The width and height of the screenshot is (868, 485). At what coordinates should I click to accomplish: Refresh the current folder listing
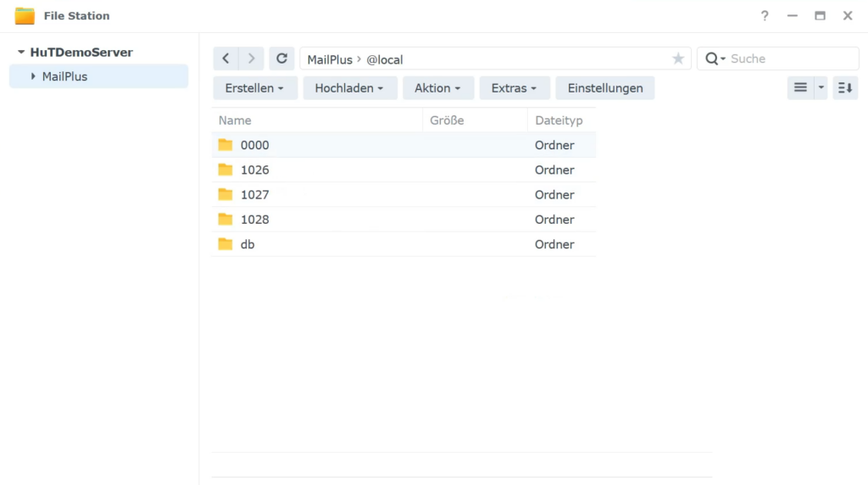pos(281,59)
